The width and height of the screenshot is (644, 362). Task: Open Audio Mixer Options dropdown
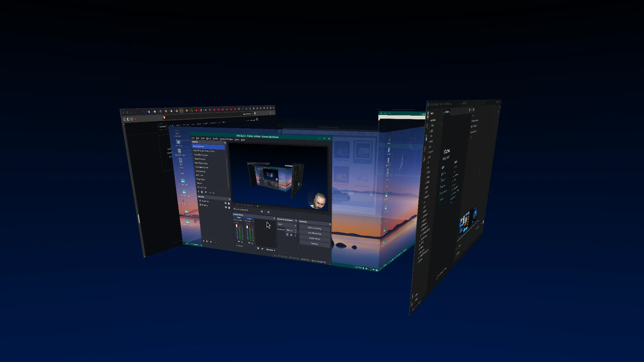[x=271, y=250]
